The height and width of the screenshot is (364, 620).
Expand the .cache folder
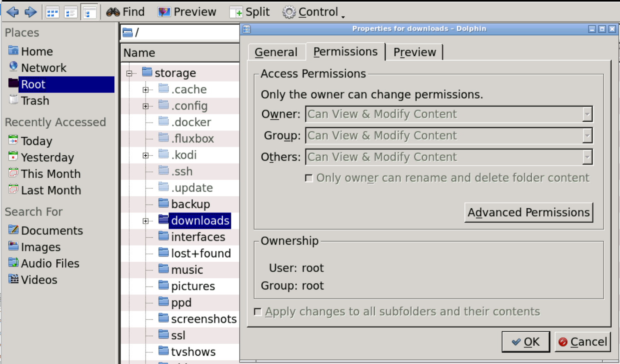(146, 90)
